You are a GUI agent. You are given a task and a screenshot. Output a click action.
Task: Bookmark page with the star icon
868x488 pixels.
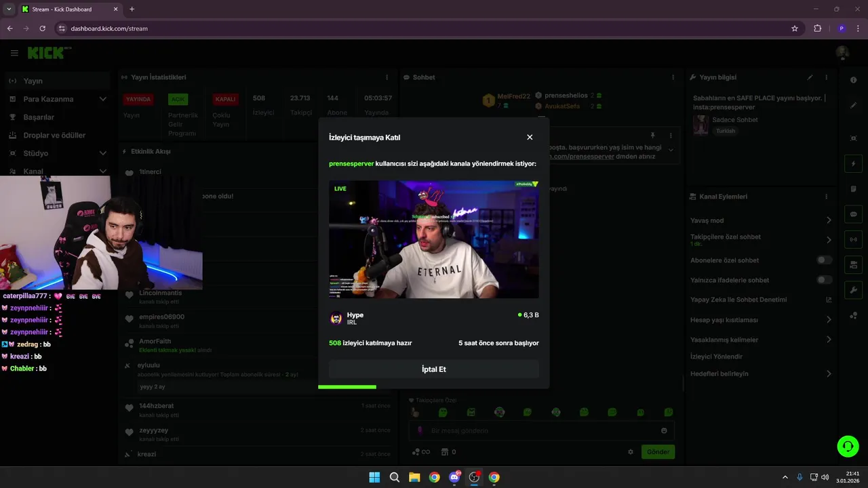(795, 28)
